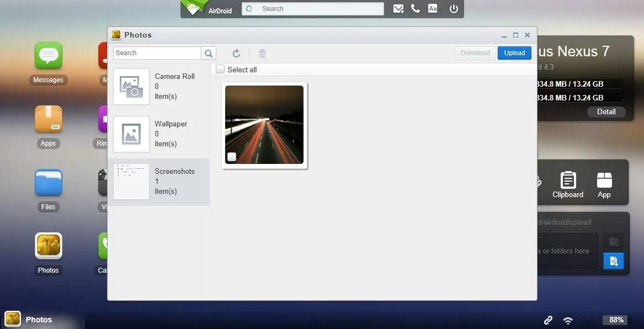Click the Nexus 7 device name
The image size is (644, 329).
point(573,51)
